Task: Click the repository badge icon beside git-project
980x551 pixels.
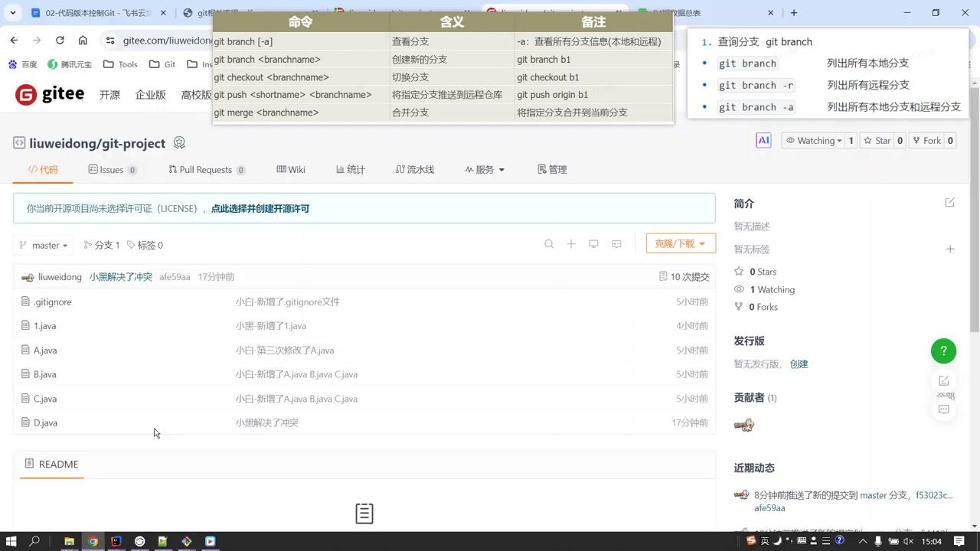Action: click(x=179, y=143)
